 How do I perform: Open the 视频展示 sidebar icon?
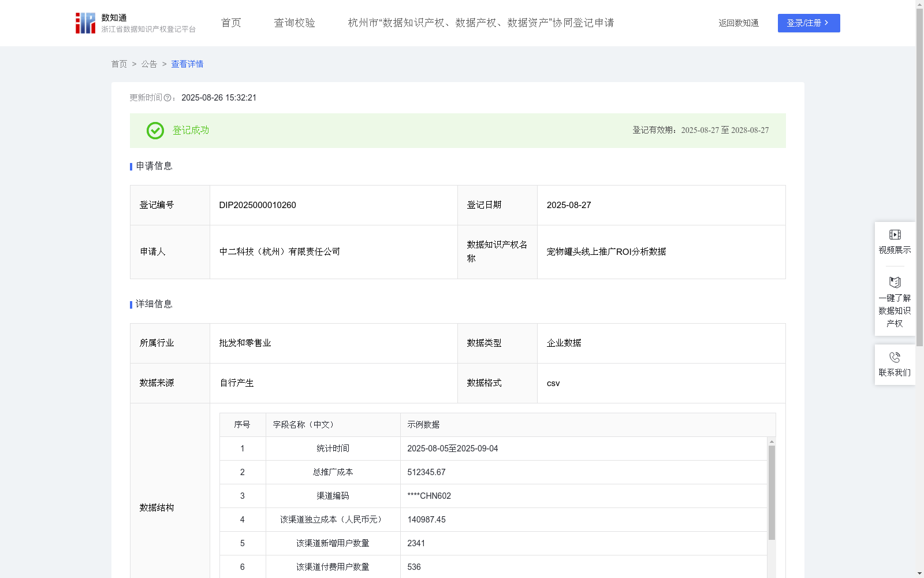click(895, 235)
